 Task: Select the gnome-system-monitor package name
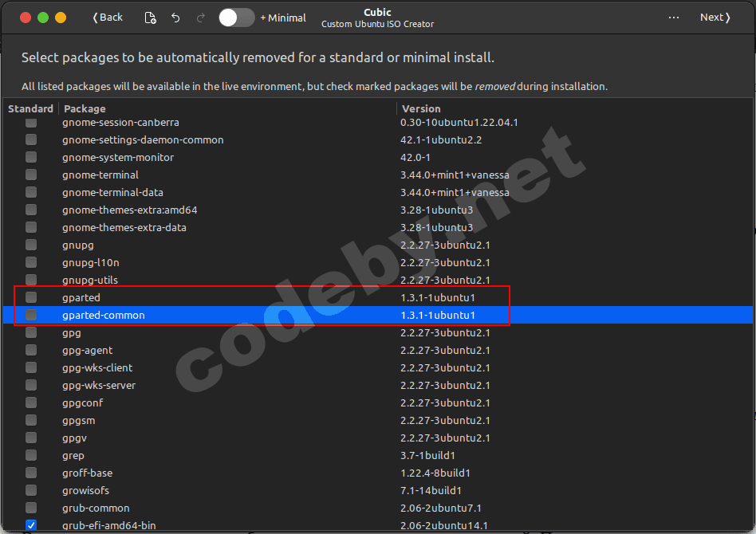tap(118, 157)
